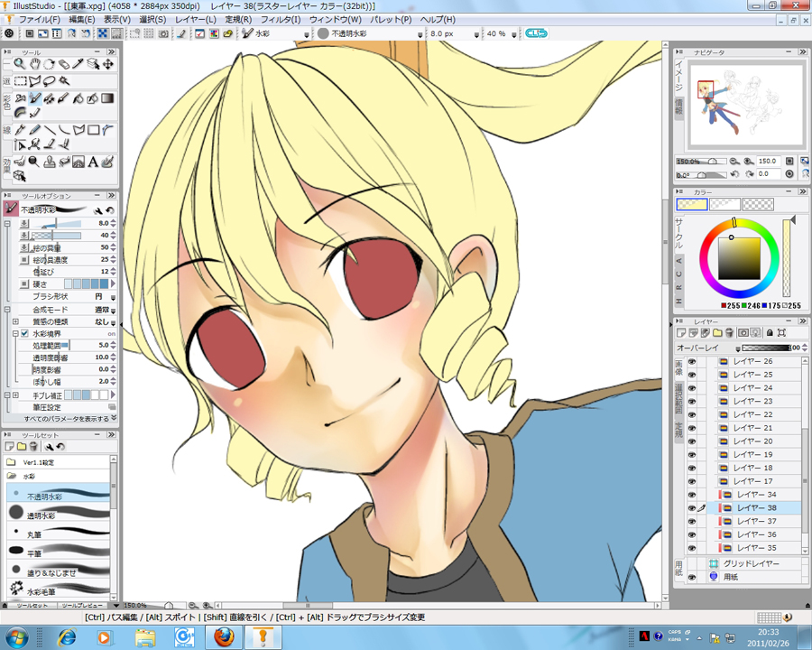Hide レイヤー 18 via eye icon
Viewport: 812px width, 650px height.
click(x=692, y=468)
